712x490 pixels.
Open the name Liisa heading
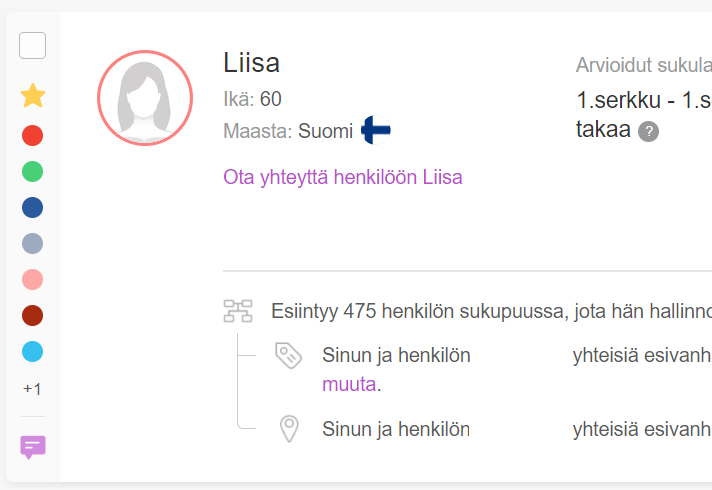pos(251,63)
